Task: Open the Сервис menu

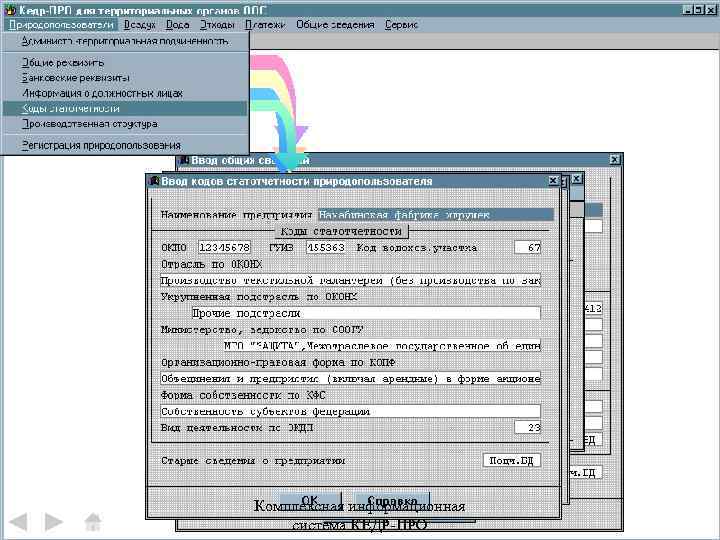Action: pyautogui.click(x=401, y=25)
